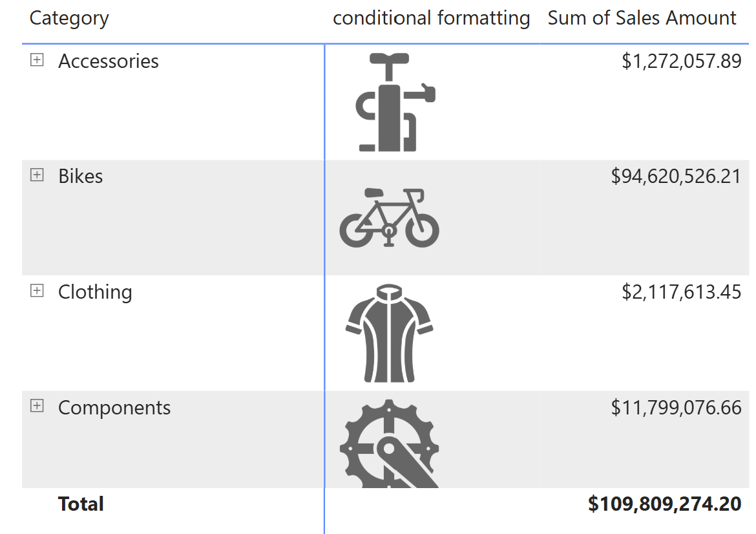Expand the Clothing category row
Image resolution: width=756 pixels, height=534 pixels.
(x=37, y=290)
